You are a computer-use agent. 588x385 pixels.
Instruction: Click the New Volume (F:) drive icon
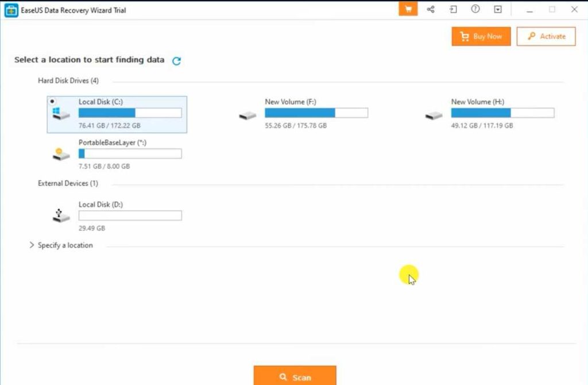[247, 115]
